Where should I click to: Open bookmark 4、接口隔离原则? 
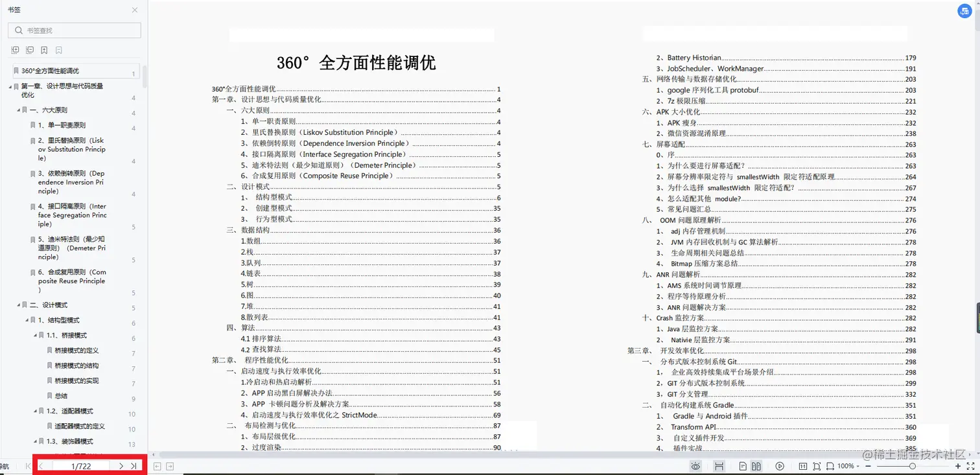click(x=72, y=215)
